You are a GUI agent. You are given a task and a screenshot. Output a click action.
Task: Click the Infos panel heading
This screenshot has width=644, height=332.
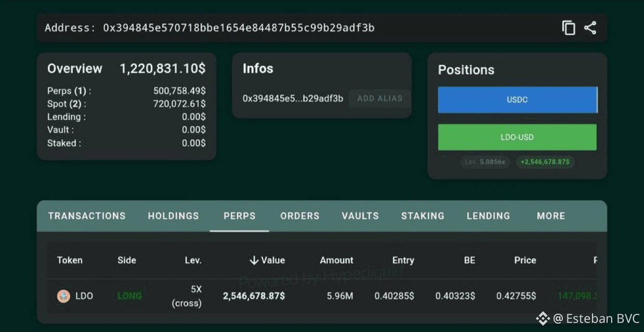coord(258,69)
